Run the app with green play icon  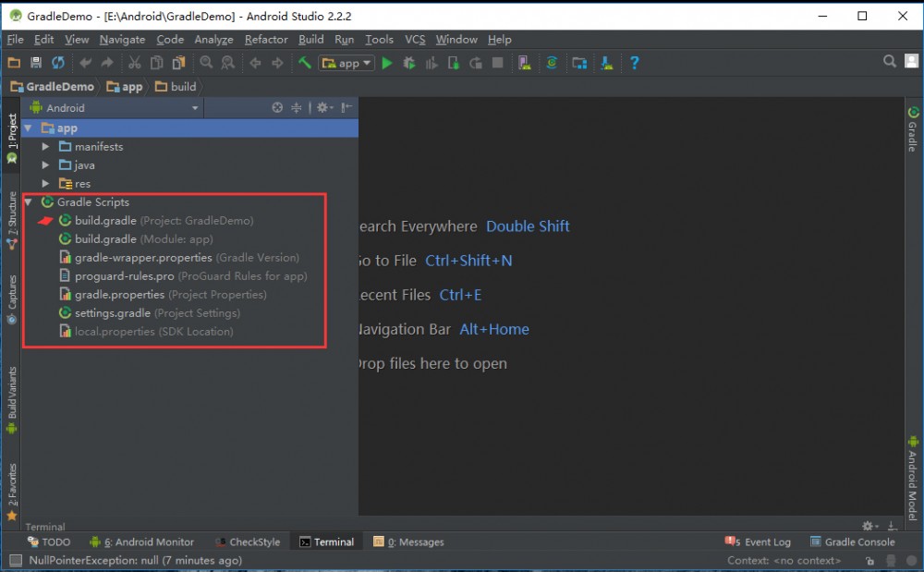387,63
